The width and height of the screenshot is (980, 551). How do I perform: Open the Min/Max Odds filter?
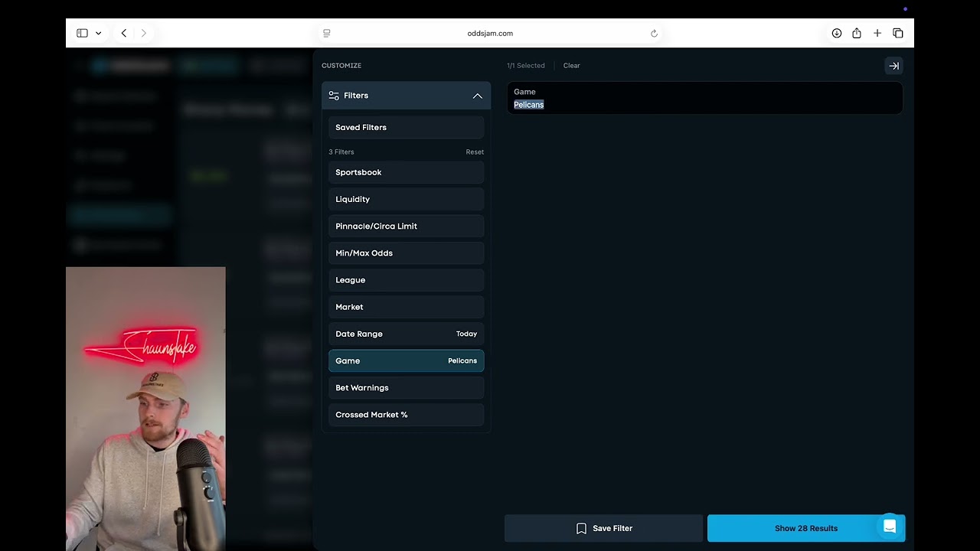[407, 253]
